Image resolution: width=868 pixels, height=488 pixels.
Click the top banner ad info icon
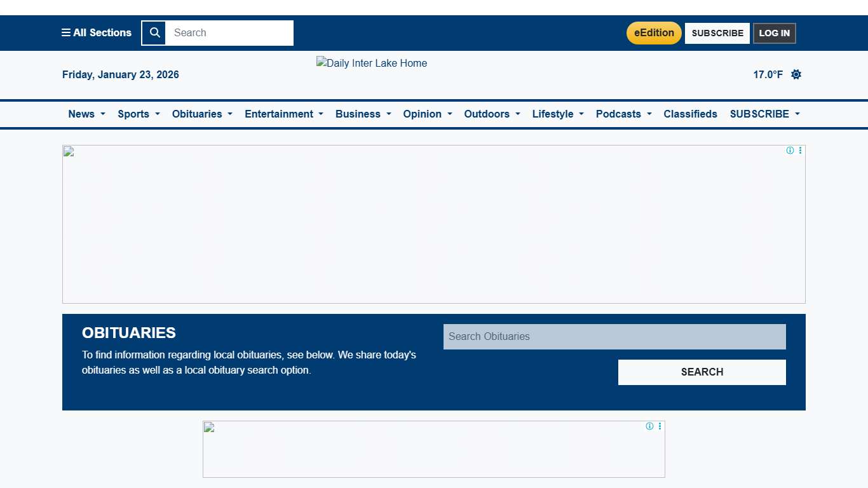coord(790,151)
